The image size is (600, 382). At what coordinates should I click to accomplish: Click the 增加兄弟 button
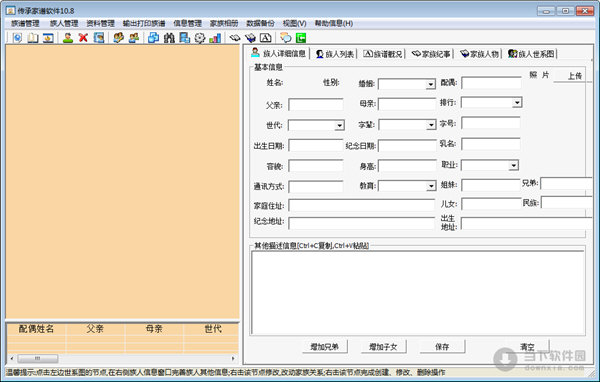[x=324, y=347]
